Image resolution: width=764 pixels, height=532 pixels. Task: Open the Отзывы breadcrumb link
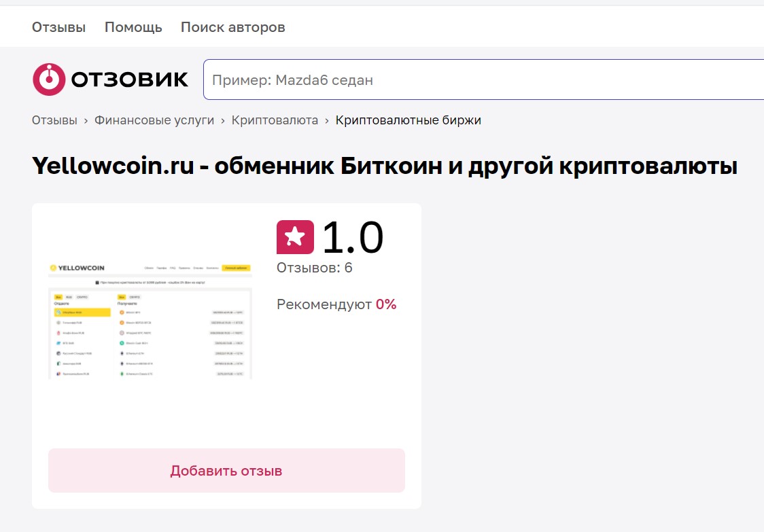54,120
